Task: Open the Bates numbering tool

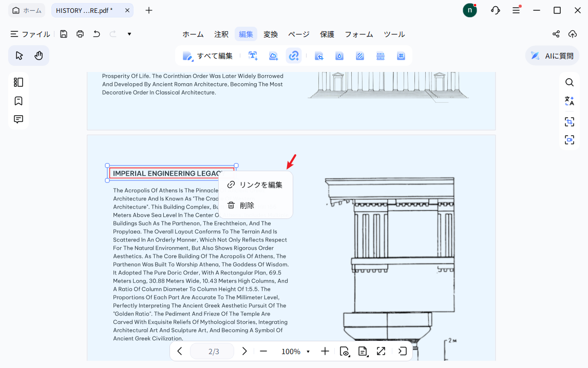Action: tap(401, 56)
